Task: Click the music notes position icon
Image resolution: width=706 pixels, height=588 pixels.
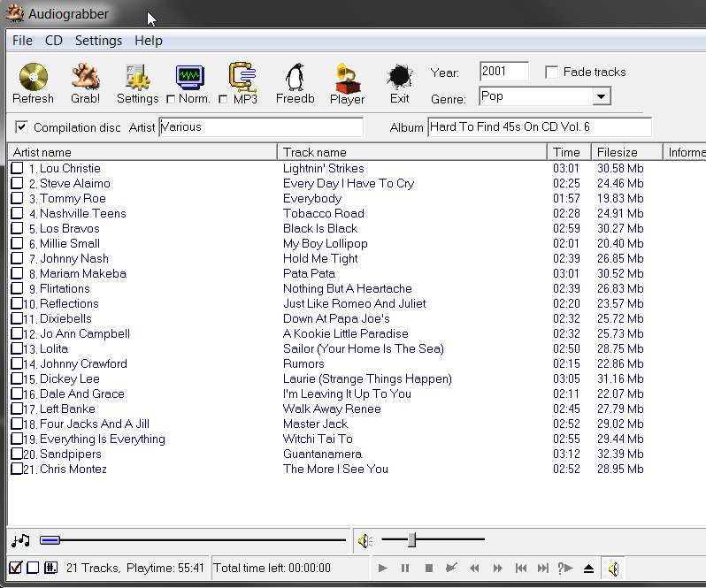Action: click(x=20, y=540)
